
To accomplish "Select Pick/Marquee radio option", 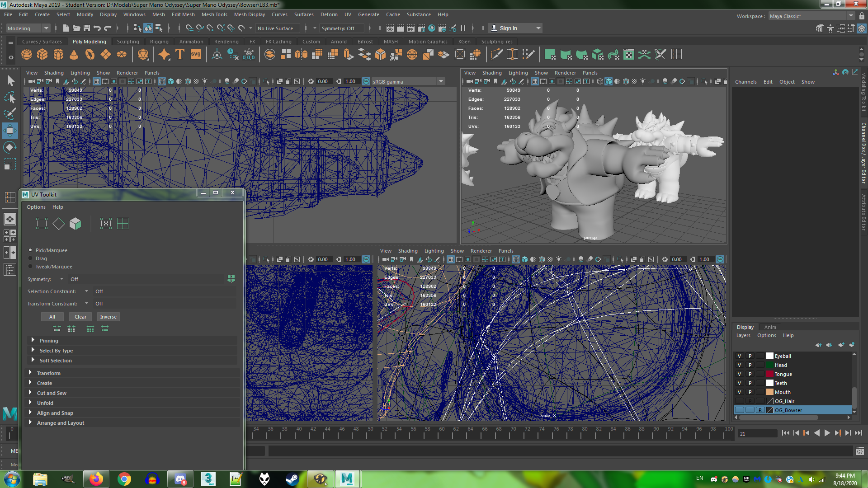I will coord(31,250).
